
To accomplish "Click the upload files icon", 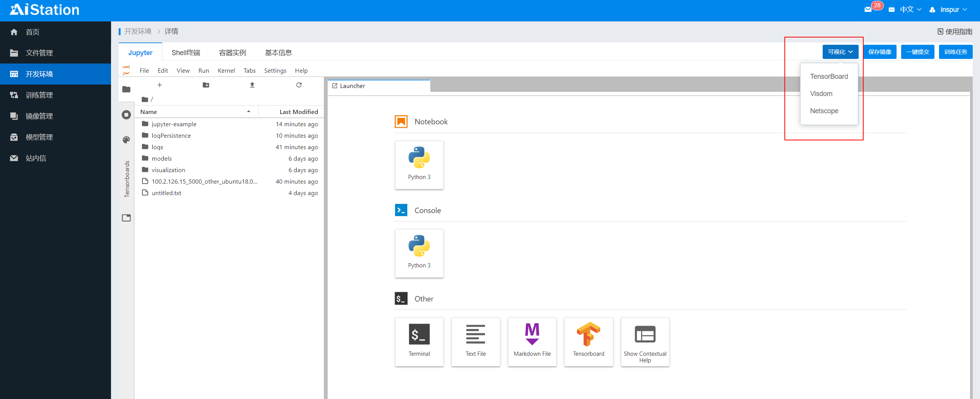I will pos(252,85).
